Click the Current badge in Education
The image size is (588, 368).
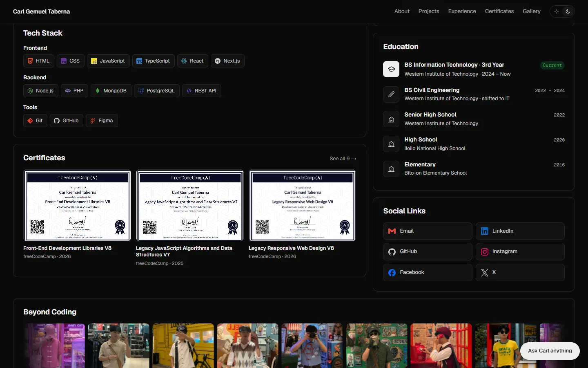[552, 65]
